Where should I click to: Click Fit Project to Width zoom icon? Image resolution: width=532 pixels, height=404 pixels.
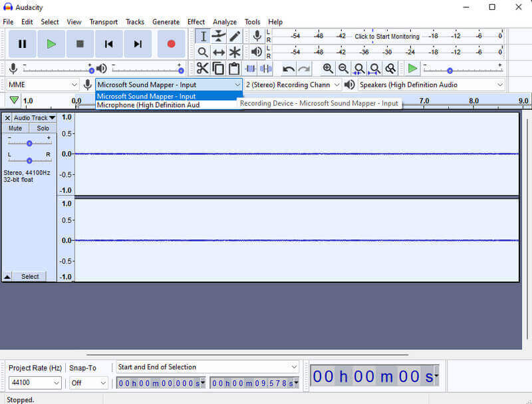coord(374,69)
